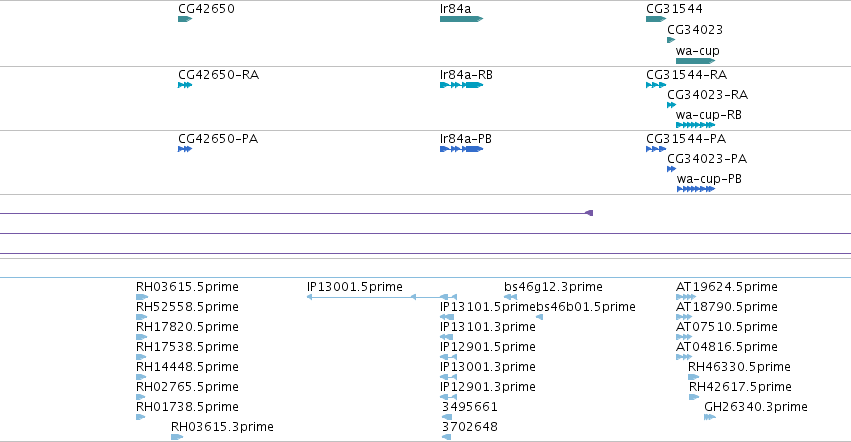Click the RH02765.5prime EST label

pyautogui.click(x=187, y=387)
